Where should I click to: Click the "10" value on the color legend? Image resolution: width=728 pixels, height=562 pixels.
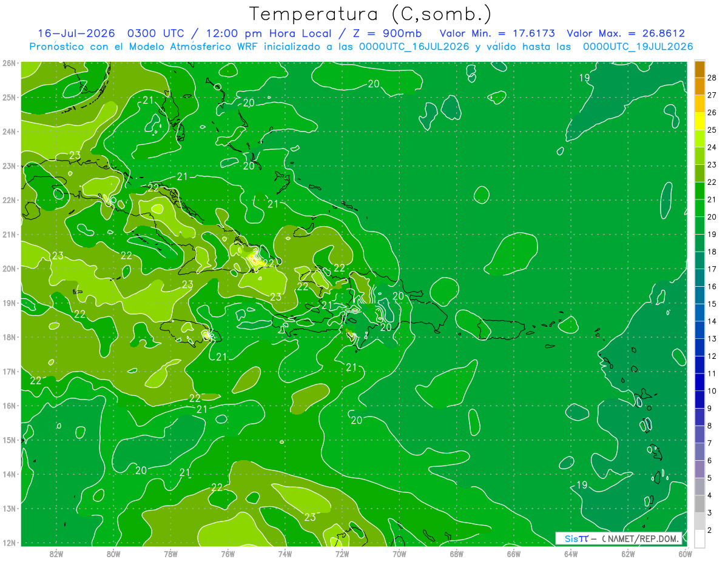[x=713, y=391]
